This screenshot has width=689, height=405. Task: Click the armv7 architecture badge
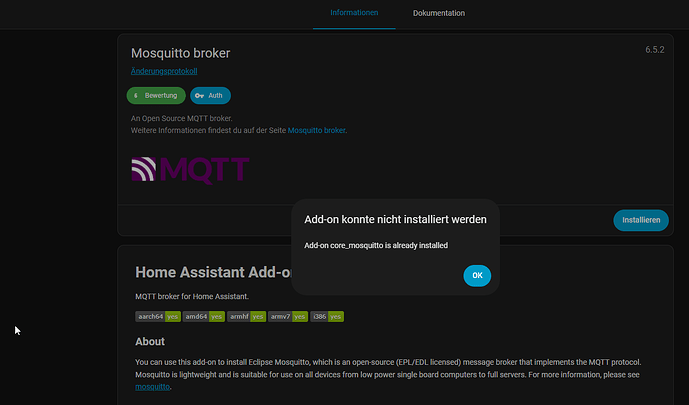(288, 316)
